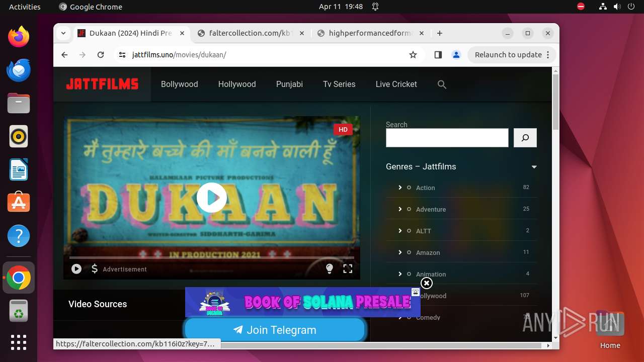
Task: Open the Adventure genre link
Action: point(431,209)
